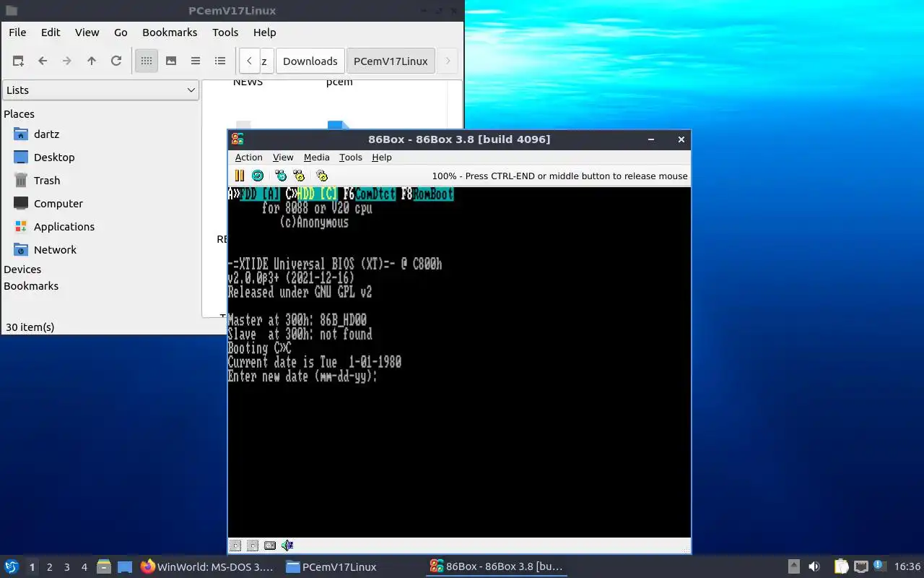Launch file manager from taskbar
The height and width of the screenshot is (578, 924).
pyautogui.click(x=104, y=567)
